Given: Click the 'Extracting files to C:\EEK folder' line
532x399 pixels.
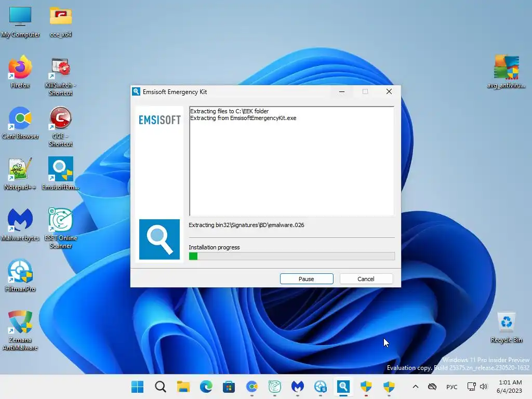Looking at the screenshot, I should click(229, 111).
